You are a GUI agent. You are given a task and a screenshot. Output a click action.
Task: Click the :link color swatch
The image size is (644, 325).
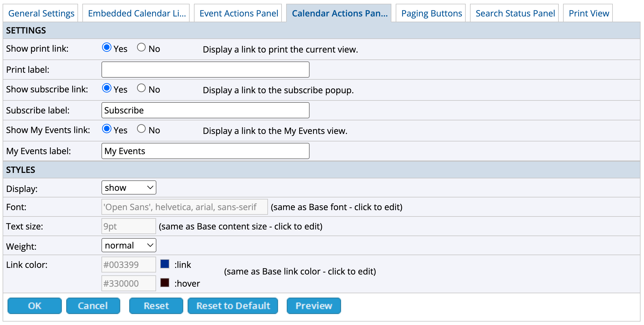[165, 264]
